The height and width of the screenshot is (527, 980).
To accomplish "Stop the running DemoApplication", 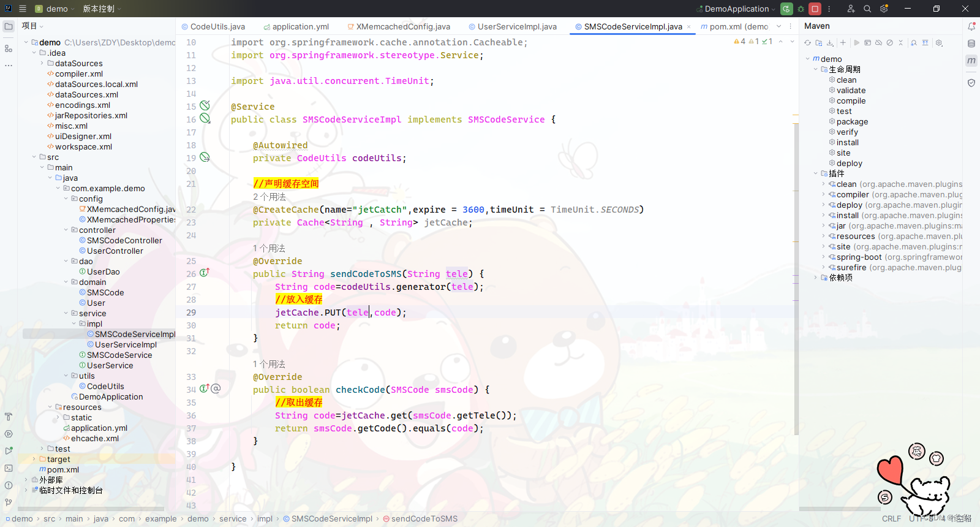I will click(x=815, y=9).
